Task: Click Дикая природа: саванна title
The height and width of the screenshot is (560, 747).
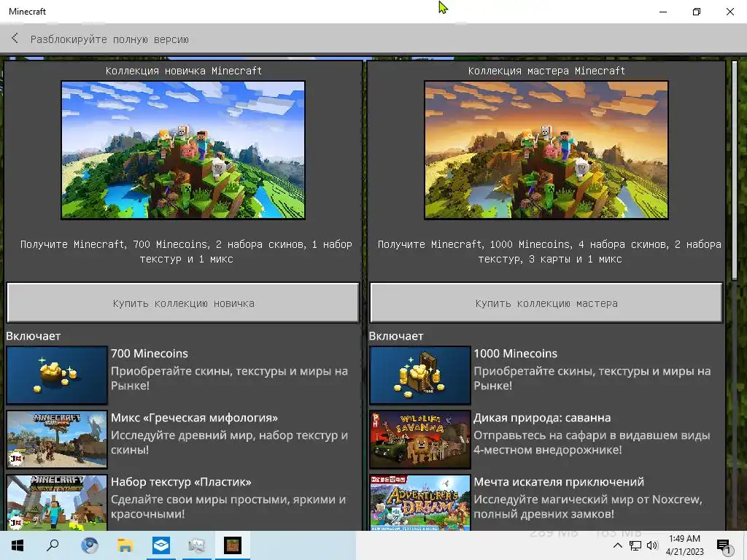Action: pos(542,418)
